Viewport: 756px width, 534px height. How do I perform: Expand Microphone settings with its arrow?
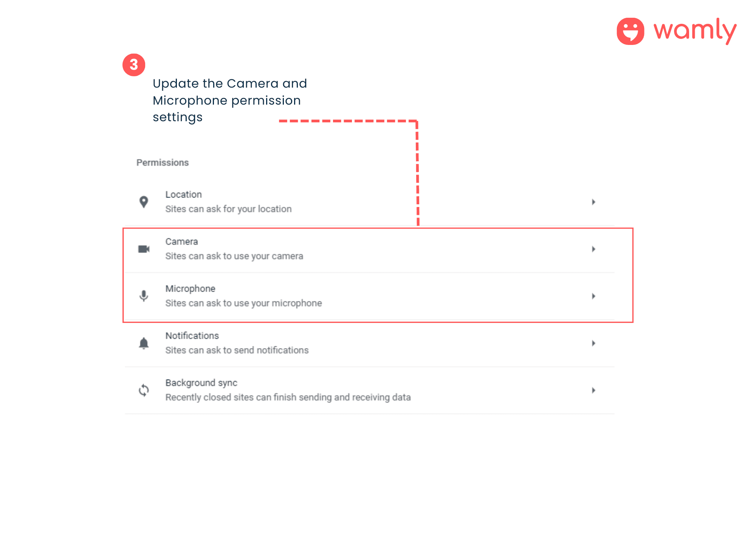coord(593,296)
